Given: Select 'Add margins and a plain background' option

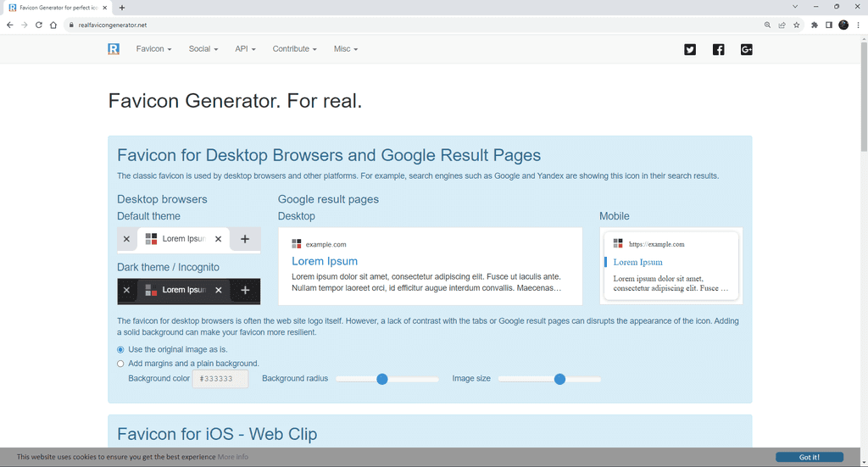Looking at the screenshot, I should point(120,364).
